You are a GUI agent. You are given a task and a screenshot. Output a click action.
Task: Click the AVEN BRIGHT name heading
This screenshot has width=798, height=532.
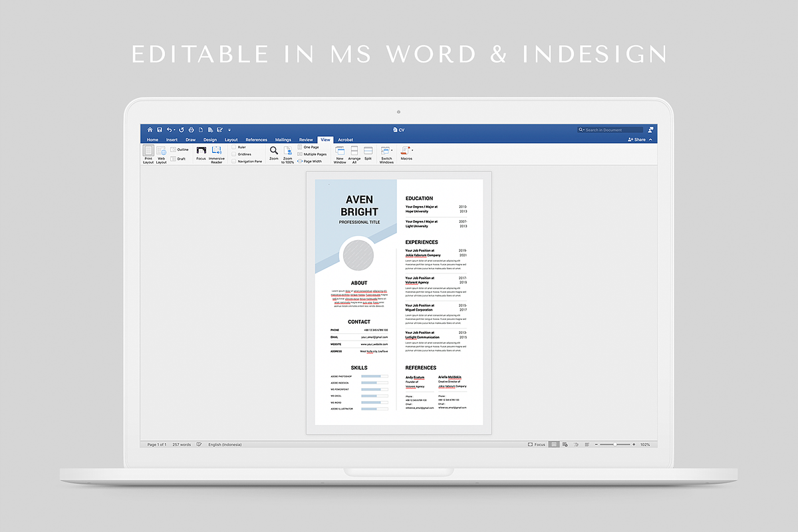click(359, 205)
